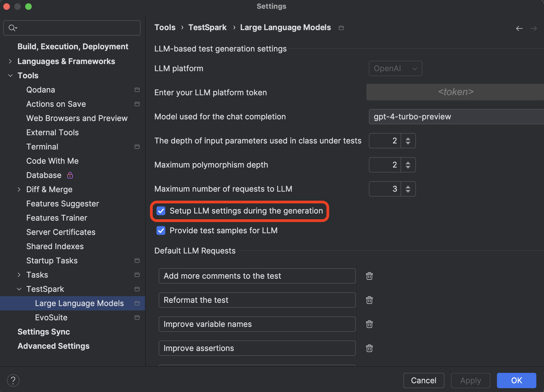Click the Maximum number of requests number field

coord(385,189)
